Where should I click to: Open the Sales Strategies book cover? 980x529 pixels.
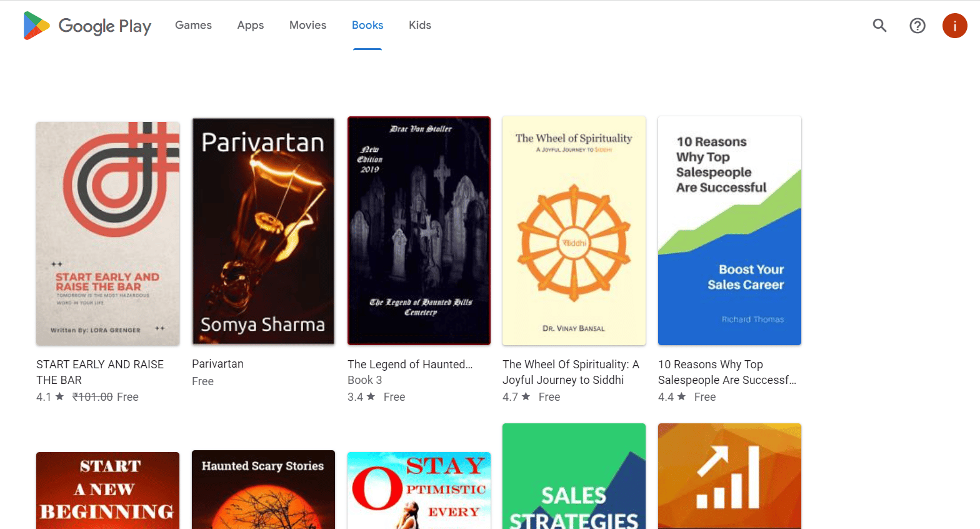click(574, 476)
